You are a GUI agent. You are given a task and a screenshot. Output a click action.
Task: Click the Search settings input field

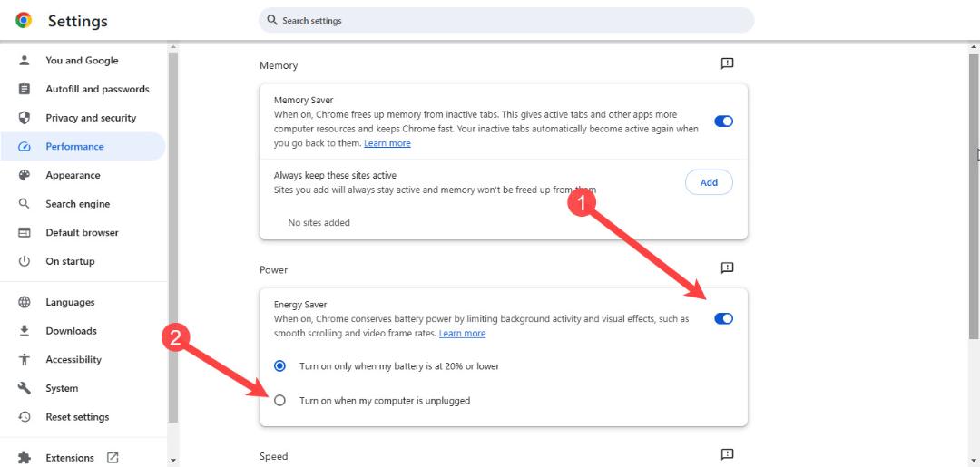(x=506, y=20)
